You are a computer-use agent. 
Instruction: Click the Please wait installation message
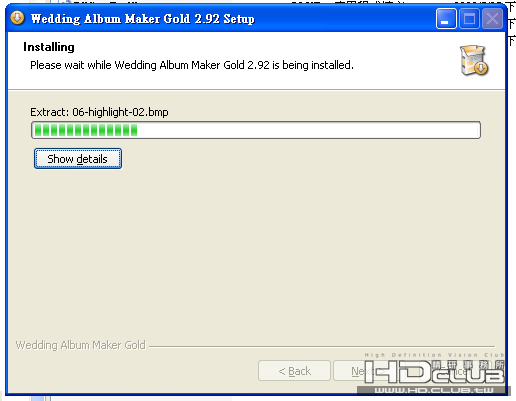pyautogui.click(x=192, y=65)
